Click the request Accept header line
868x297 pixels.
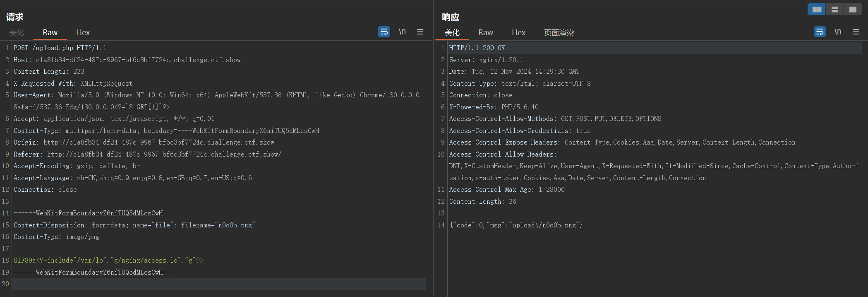point(114,118)
